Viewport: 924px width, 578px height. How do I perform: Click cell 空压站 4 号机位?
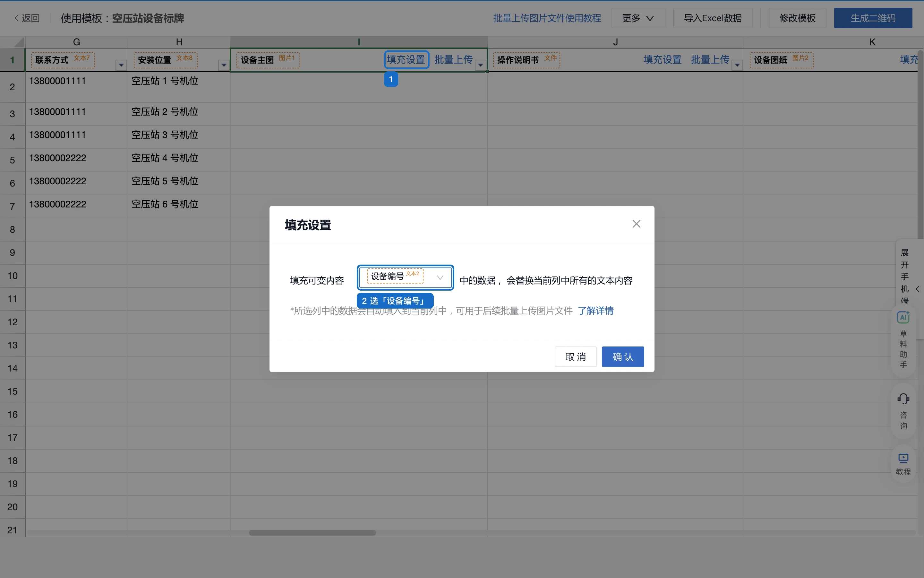click(x=179, y=160)
